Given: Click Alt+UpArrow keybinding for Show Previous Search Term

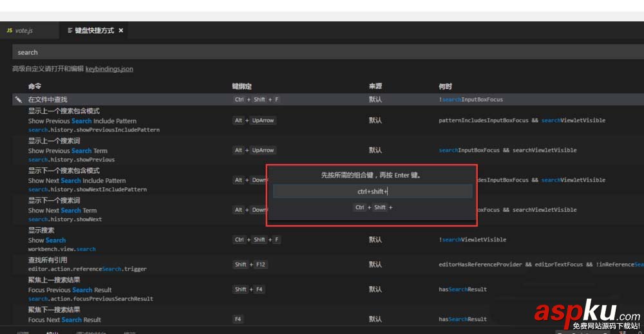Looking at the screenshot, I should tap(254, 150).
